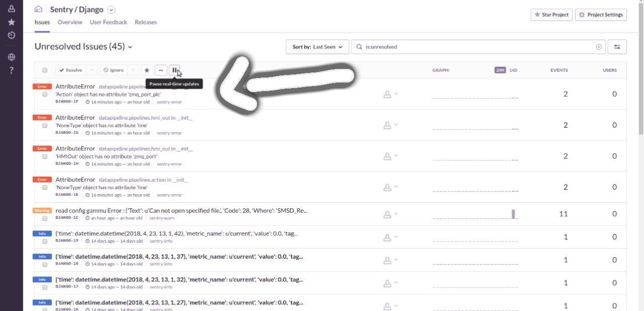The image size is (644, 311).
Task: Open recently viewed history sidebar icon
Action: click(11, 36)
